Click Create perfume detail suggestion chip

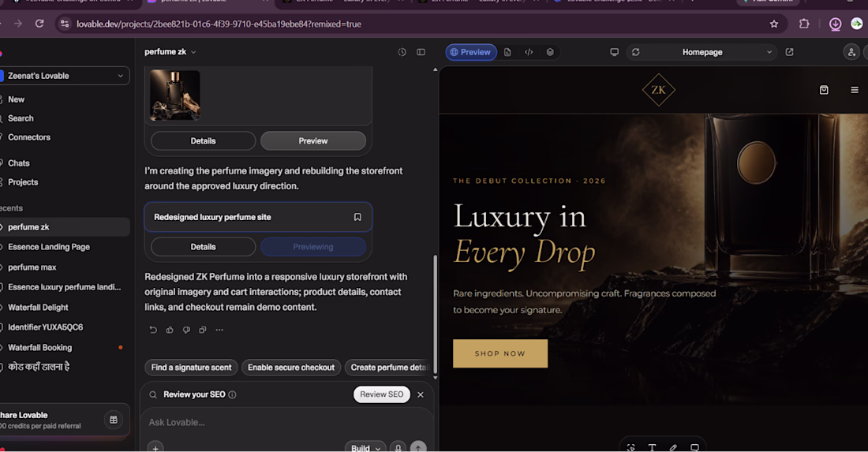click(x=387, y=368)
